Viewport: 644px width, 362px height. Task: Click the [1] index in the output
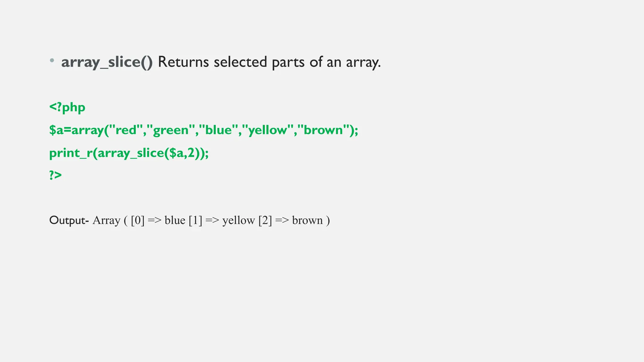195,221
